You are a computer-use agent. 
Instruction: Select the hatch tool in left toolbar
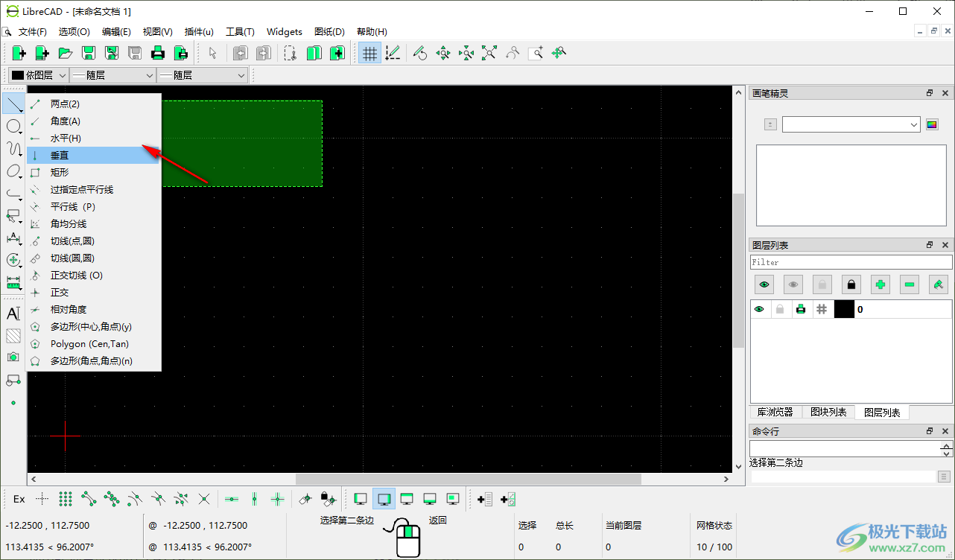[x=13, y=336]
